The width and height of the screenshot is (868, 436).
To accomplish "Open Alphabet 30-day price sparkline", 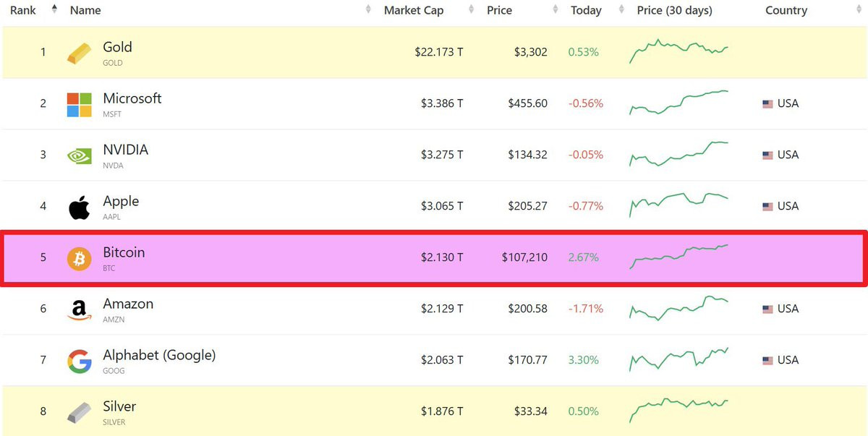I will 679,359.
